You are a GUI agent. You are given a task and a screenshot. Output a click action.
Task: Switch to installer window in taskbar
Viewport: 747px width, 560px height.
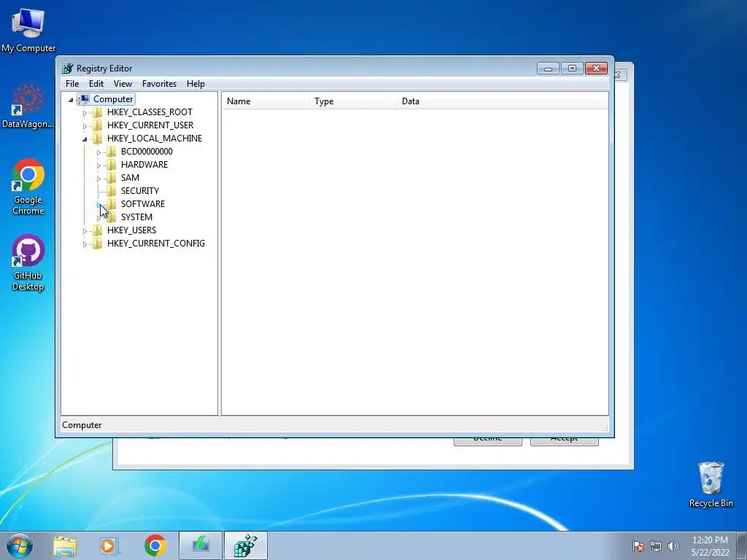coord(201,545)
